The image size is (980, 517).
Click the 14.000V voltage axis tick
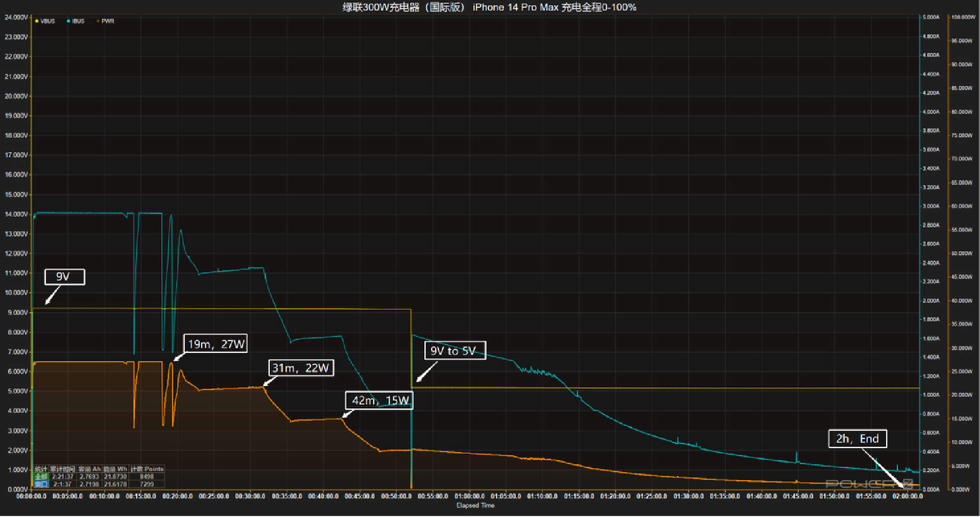[16, 214]
